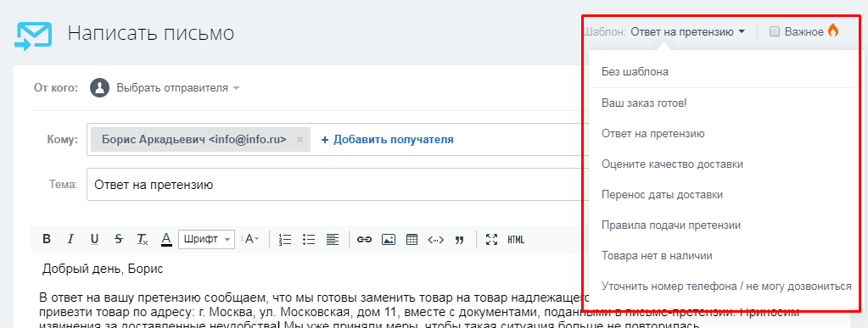Toggle underline formatting
The image size is (868, 328).
coord(95,240)
